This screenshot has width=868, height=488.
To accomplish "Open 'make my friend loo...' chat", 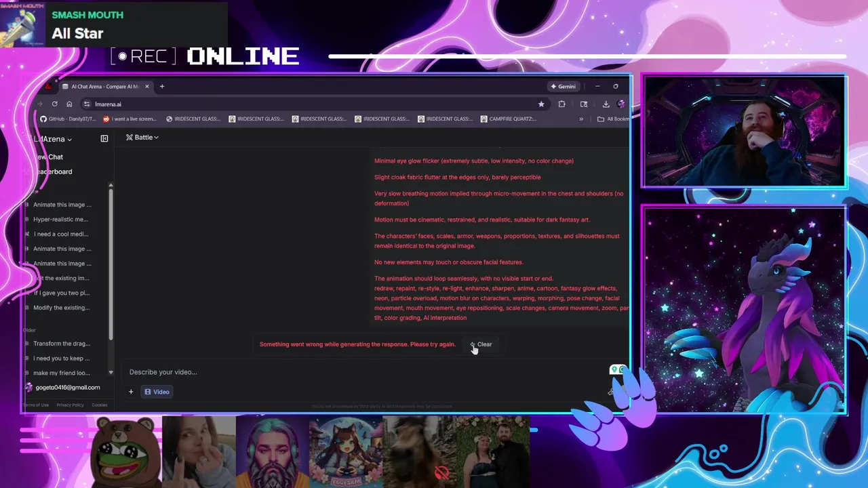I will pyautogui.click(x=61, y=373).
